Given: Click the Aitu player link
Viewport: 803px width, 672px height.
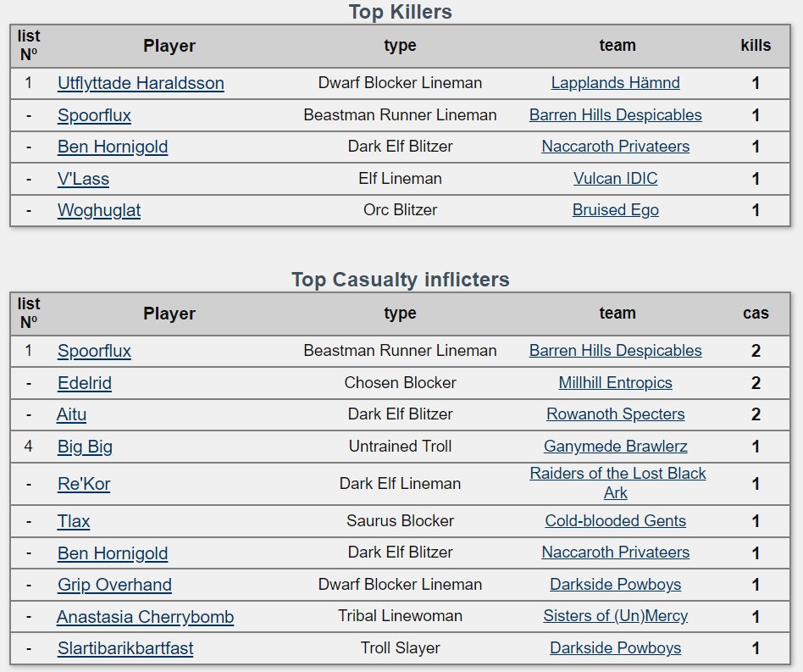Looking at the screenshot, I should point(71,414).
